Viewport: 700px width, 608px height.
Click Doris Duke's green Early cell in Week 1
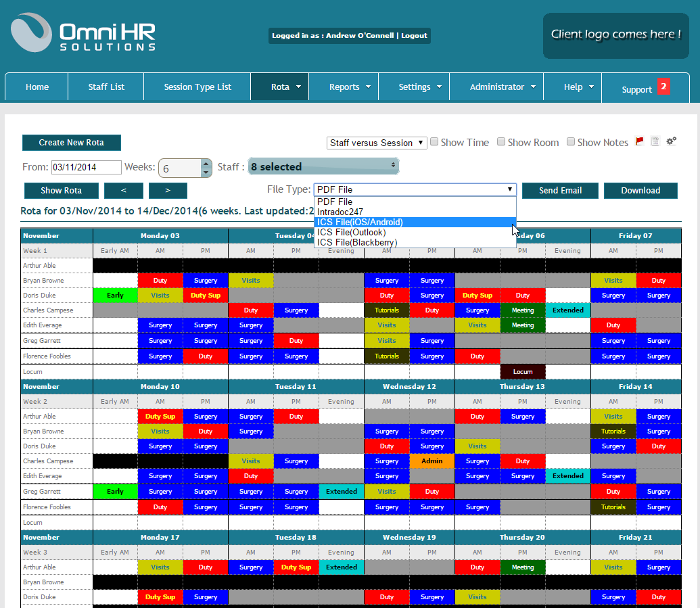point(115,295)
